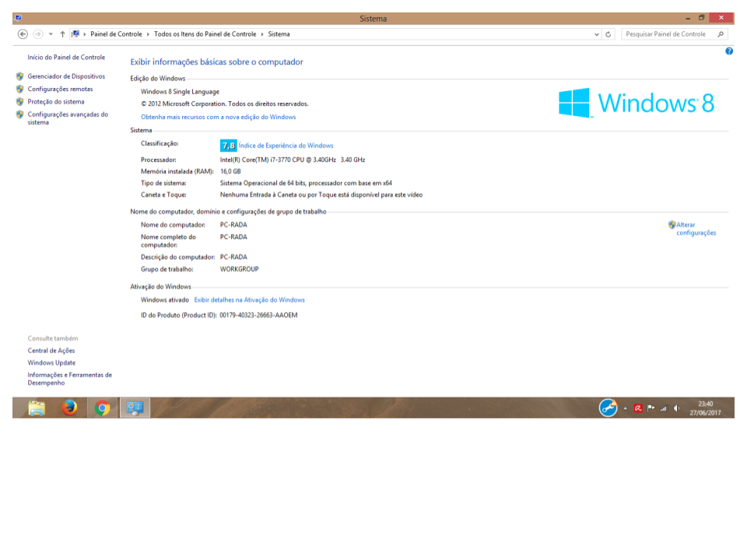Open Proteção do sistema
The height and width of the screenshot is (560, 747).
[x=56, y=101]
